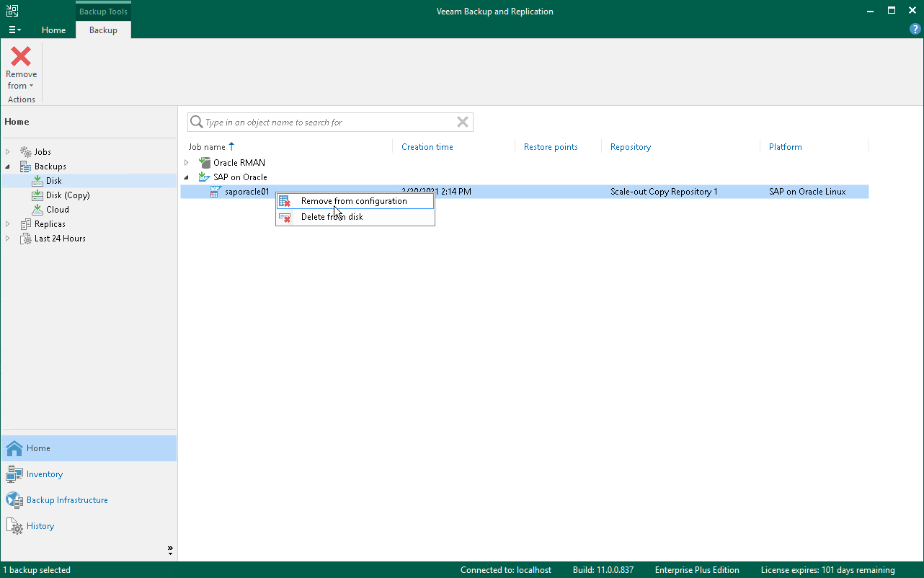Click the Remove from configuration icon

click(x=285, y=201)
